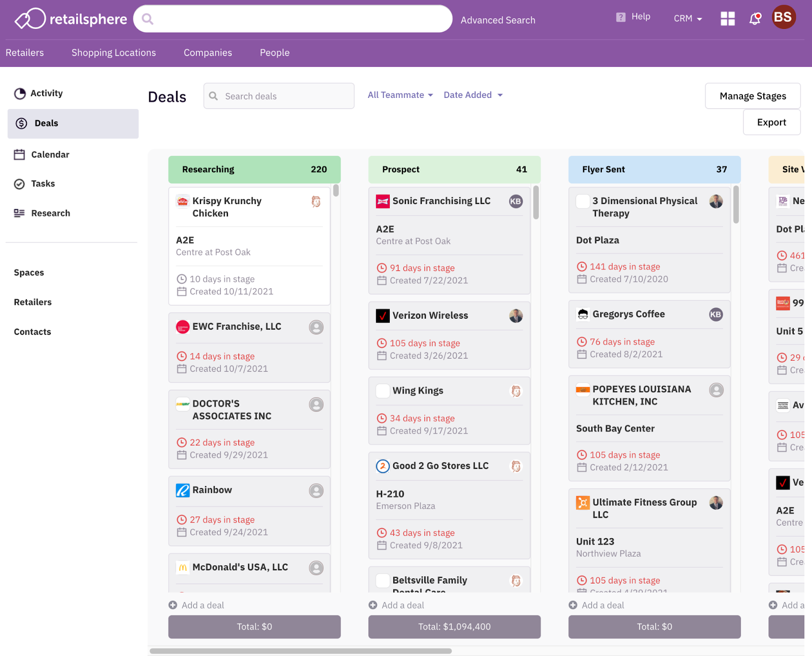Open the Companies tab
The height and width of the screenshot is (656, 812).
click(x=208, y=53)
